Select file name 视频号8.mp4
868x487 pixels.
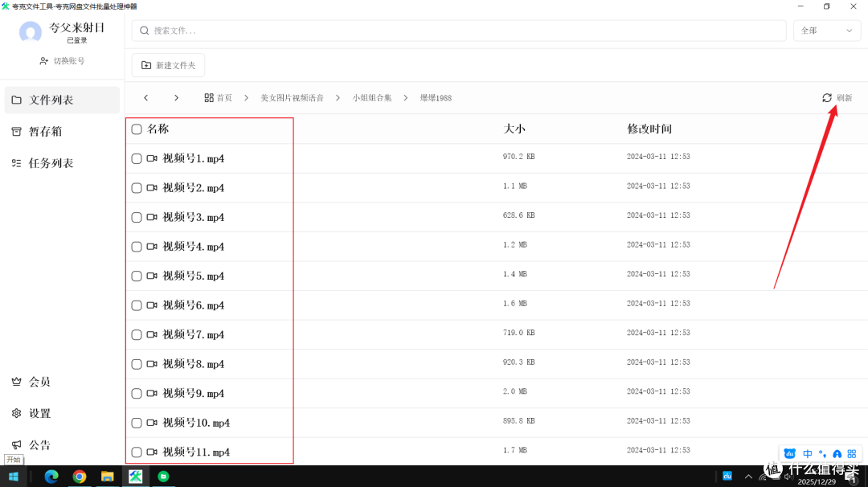click(x=193, y=364)
